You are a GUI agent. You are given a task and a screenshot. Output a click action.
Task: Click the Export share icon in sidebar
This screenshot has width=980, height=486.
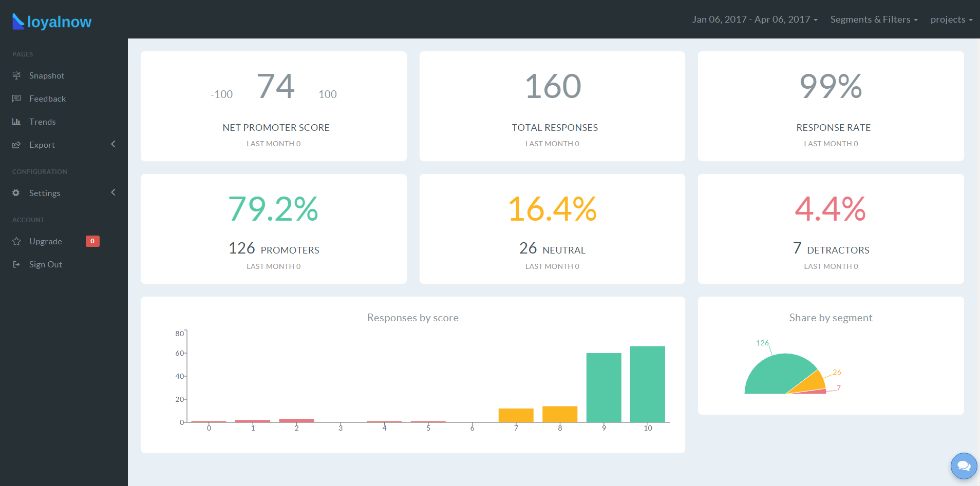(x=16, y=145)
